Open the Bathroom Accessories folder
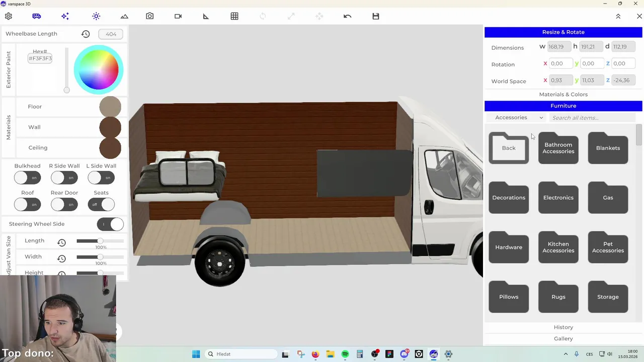 coord(558,148)
